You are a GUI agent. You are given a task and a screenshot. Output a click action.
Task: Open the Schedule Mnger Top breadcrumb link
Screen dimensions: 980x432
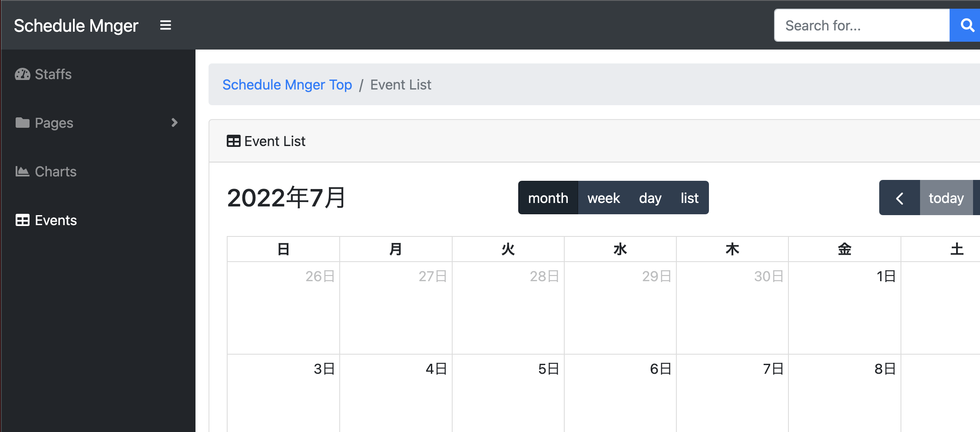coord(287,85)
